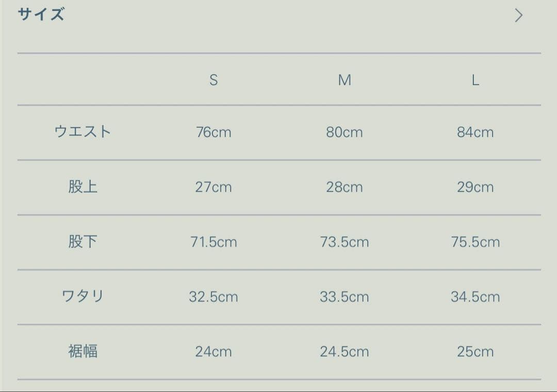Select the L column header
Viewport: 557px width, 392px height.
(476, 80)
